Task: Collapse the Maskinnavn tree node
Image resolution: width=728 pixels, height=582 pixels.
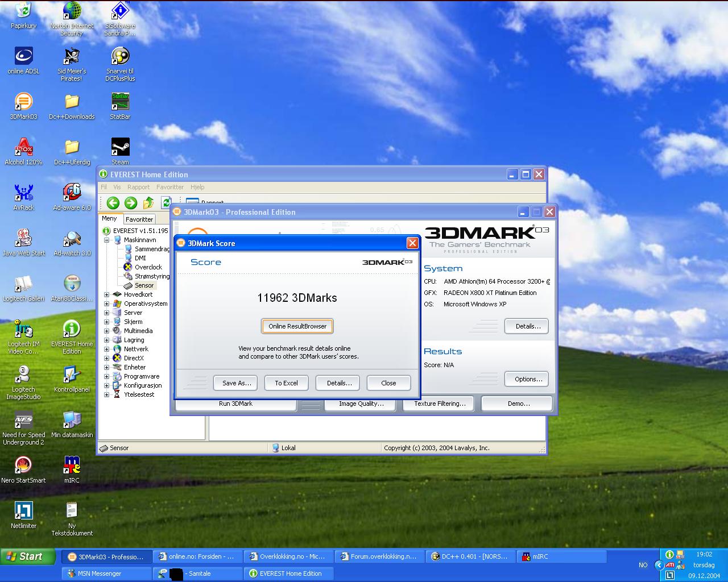Action: point(106,240)
